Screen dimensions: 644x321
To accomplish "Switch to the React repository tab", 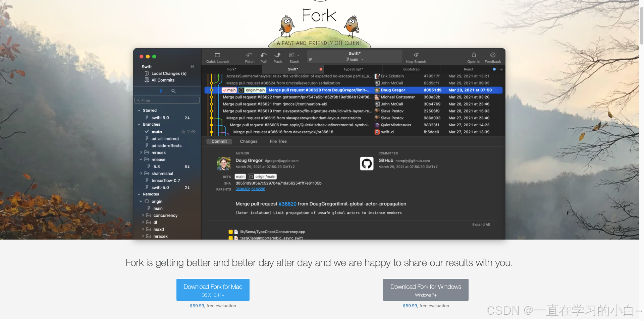I will point(469,69).
